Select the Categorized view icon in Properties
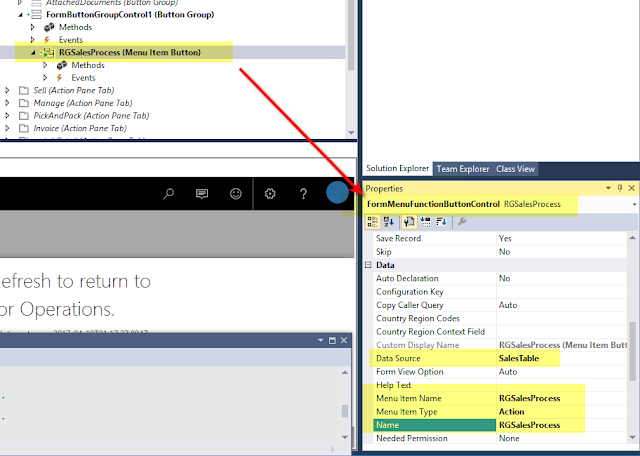Image resolution: width=640 pixels, height=456 pixels. tap(372, 222)
